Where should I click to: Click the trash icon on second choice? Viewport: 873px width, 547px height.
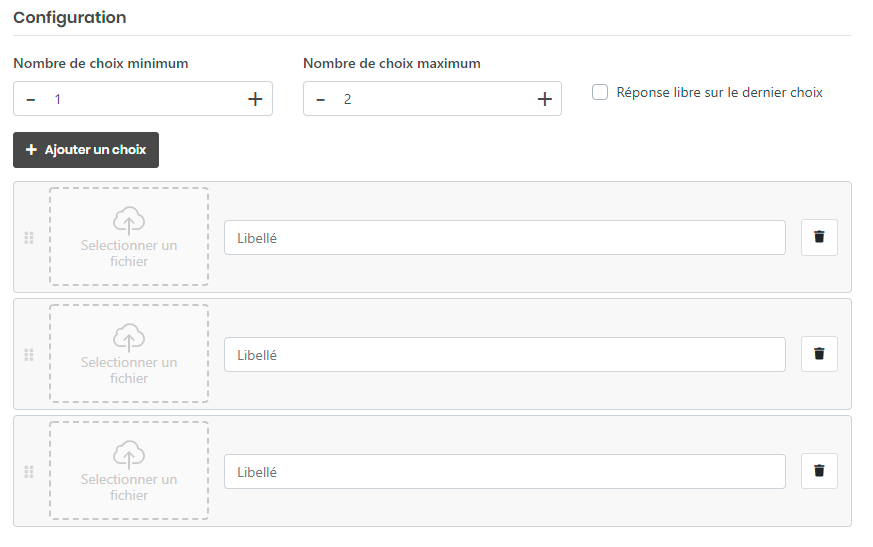click(819, 354)
